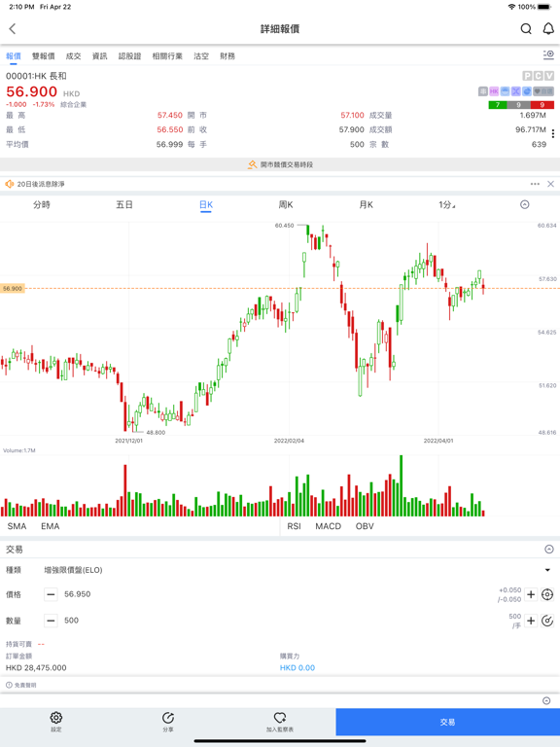Tap the 分享 share icon
Image resolution: width=560 pixels, height=747 pixels.
[168, 718]
